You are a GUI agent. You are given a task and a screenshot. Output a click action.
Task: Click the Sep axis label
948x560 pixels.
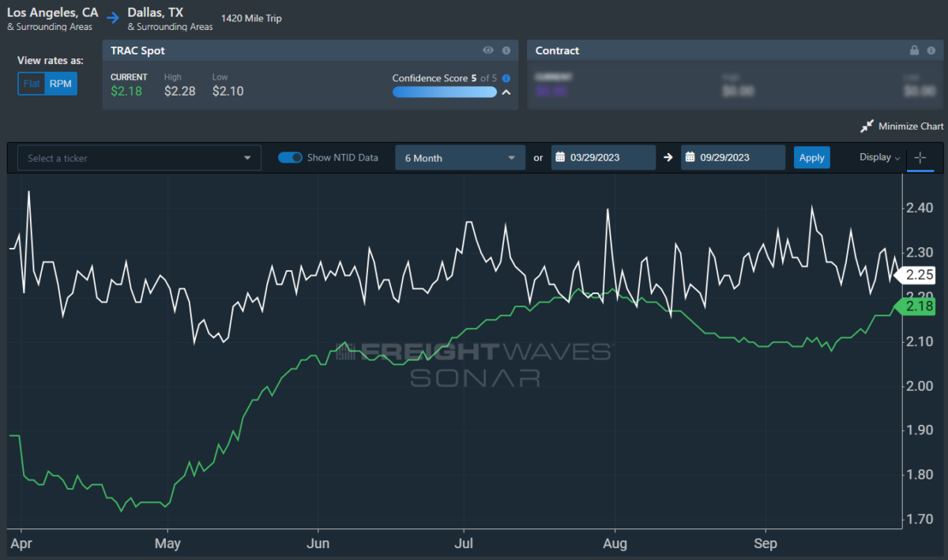[x=766, y=544]
